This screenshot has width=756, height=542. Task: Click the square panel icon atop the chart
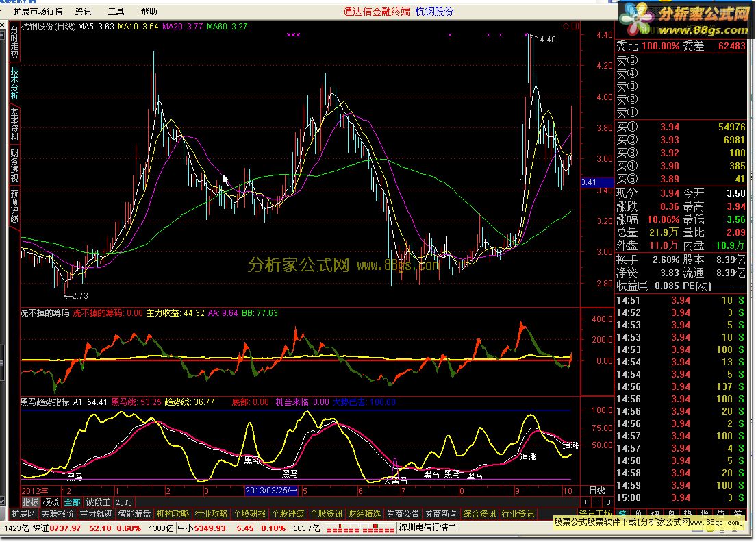point(575,26)
